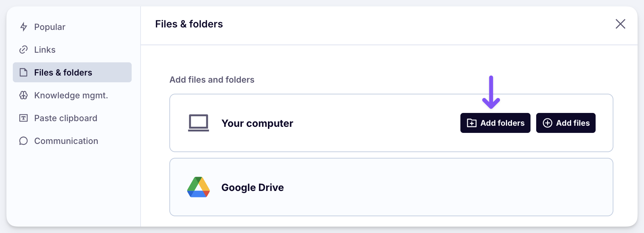Click the speech bubble Communication icon
Viewport: 644px width, 233px height.
point(23,141)
